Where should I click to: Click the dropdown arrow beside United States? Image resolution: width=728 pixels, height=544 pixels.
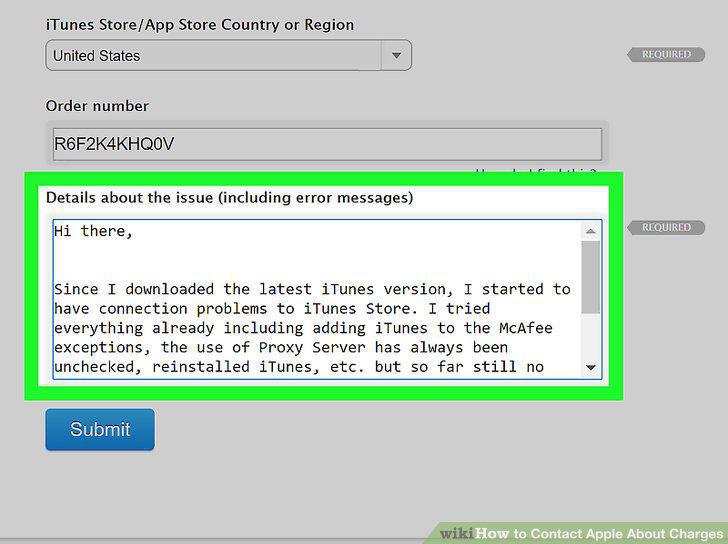click(396, 55)
